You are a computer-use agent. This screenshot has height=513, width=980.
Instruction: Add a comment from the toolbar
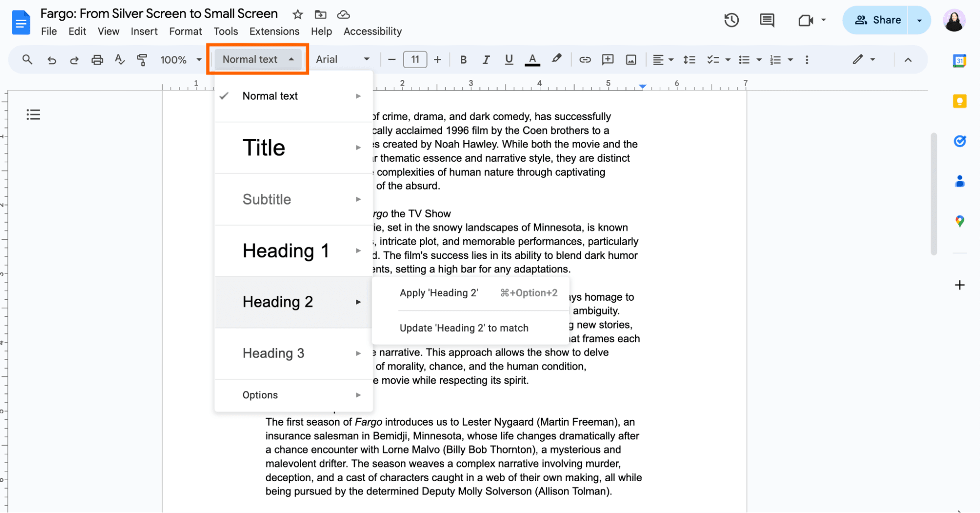click(x=608, y=60)
